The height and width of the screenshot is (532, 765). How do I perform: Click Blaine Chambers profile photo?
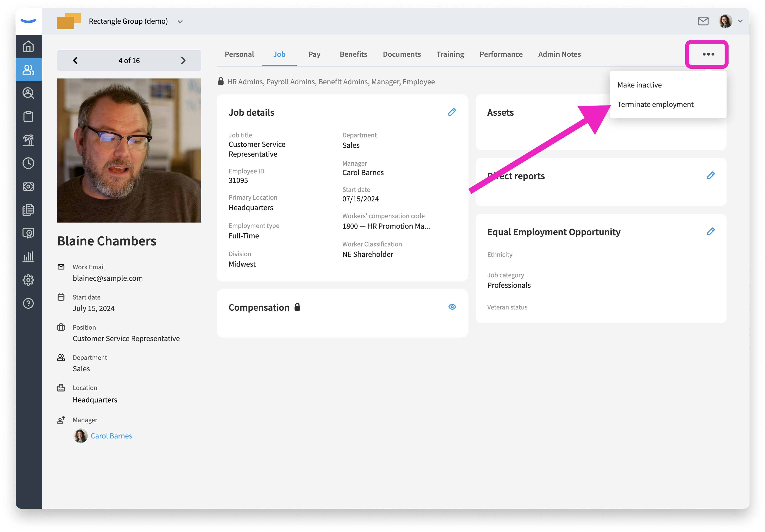point(129,150)
